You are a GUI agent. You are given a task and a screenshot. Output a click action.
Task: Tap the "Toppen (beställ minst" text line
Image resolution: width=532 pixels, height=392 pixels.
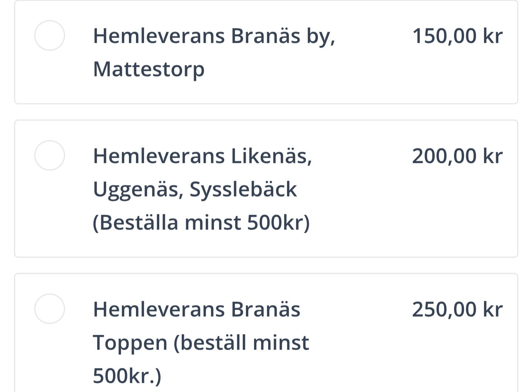[201, 342]
